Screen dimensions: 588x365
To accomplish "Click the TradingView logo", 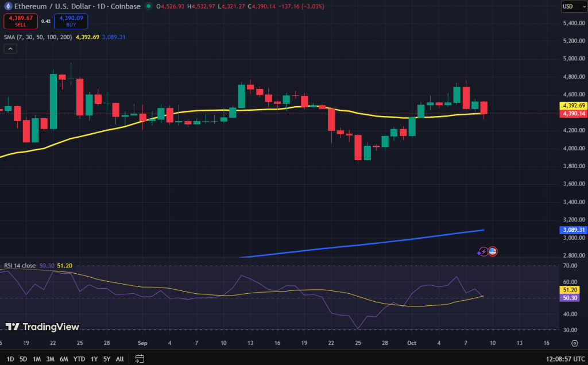I will coord(42,327).
